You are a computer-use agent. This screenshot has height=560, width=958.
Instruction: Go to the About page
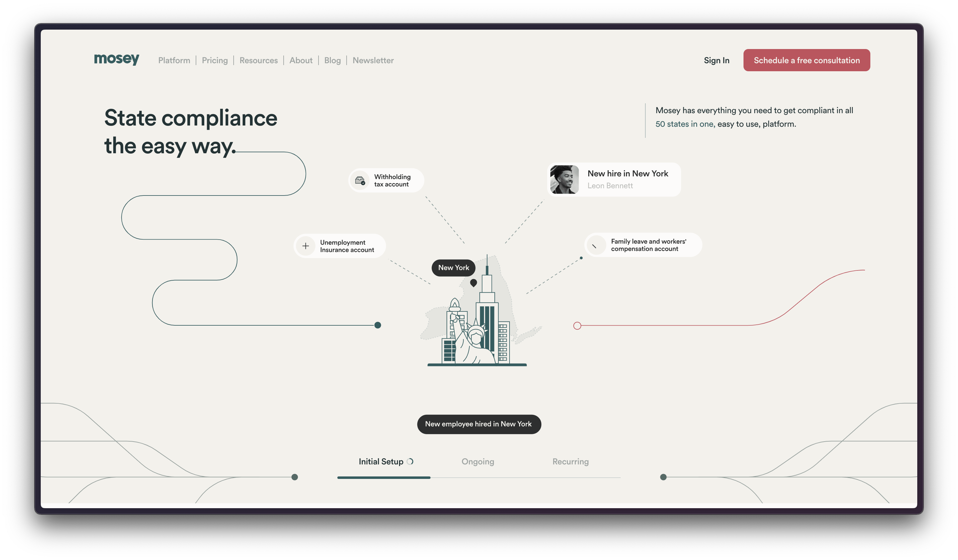[x=301, y=60]
